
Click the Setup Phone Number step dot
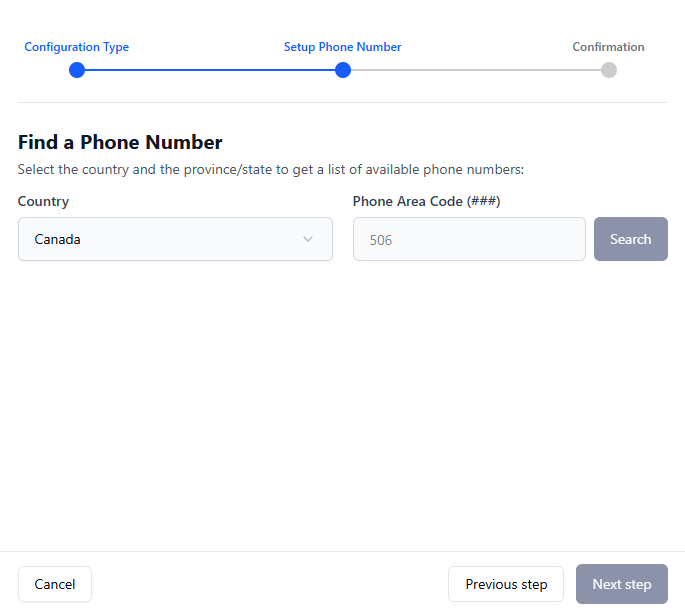pos(343,70)
